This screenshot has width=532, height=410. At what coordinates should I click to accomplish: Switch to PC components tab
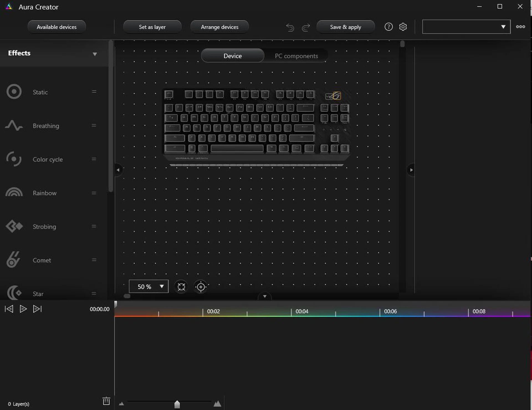296,56
